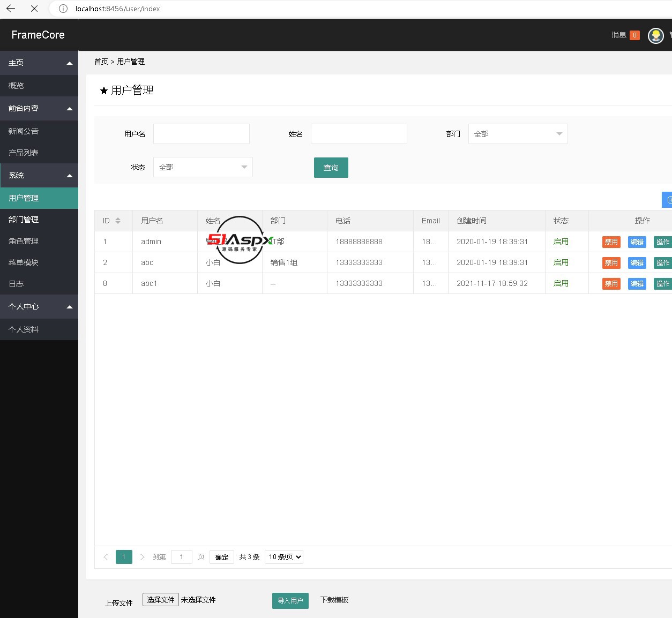Click the orange message count badge
This screenshot has height=618, width=672.
(634, 35)
